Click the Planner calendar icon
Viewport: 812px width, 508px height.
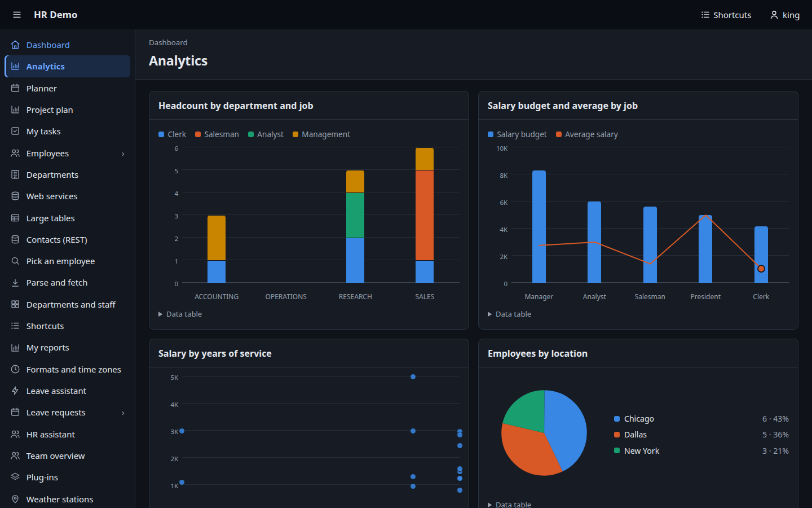[x=15, y=88]
